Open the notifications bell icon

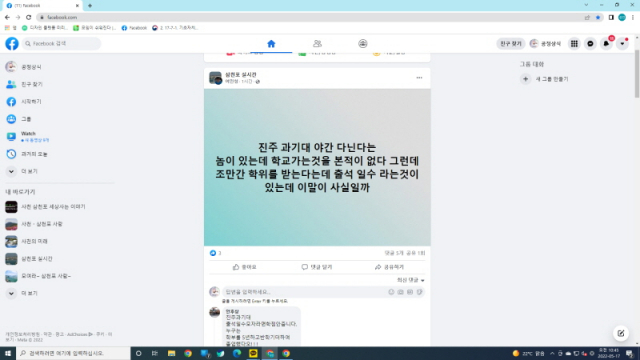[607, 44]
